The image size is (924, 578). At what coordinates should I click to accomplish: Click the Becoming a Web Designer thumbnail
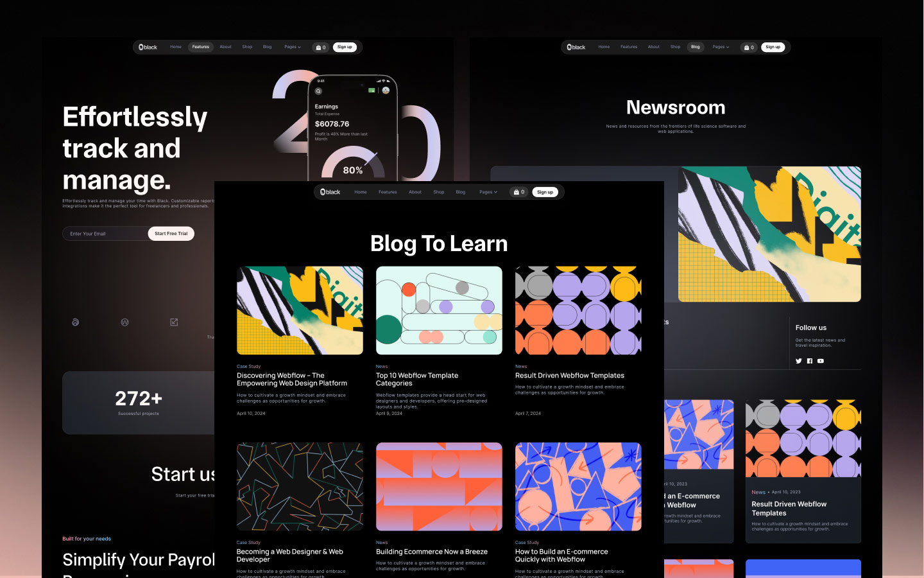(x=300, y=487)
